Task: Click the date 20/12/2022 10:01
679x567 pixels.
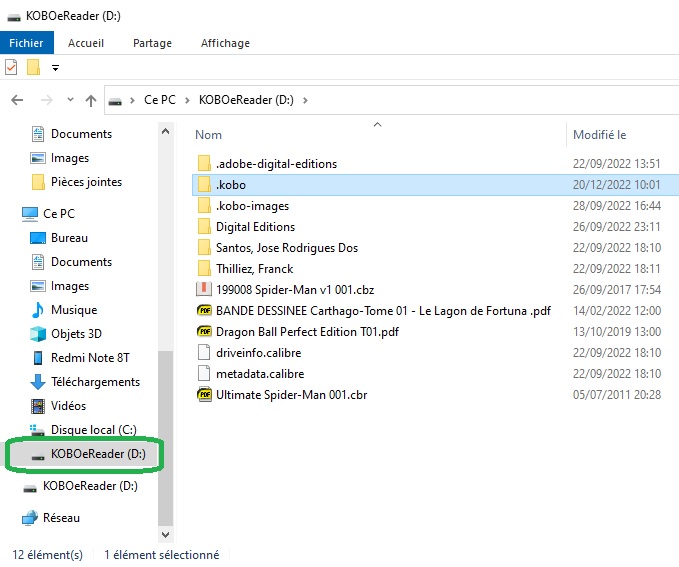Action: pyautogui.click(x=617, y=185)
